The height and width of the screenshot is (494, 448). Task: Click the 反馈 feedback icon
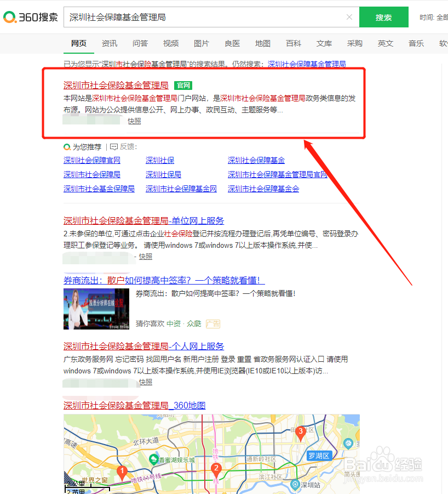point(114,147)
